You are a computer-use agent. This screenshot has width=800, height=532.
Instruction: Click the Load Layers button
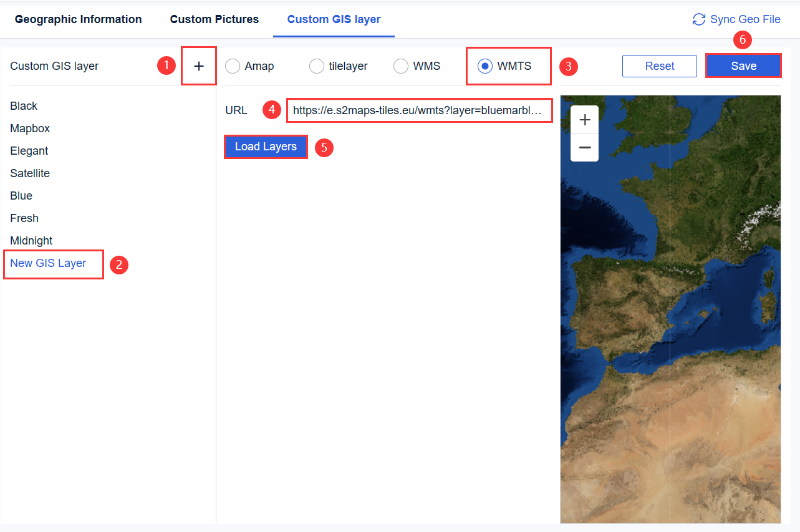tap(266, 147)
